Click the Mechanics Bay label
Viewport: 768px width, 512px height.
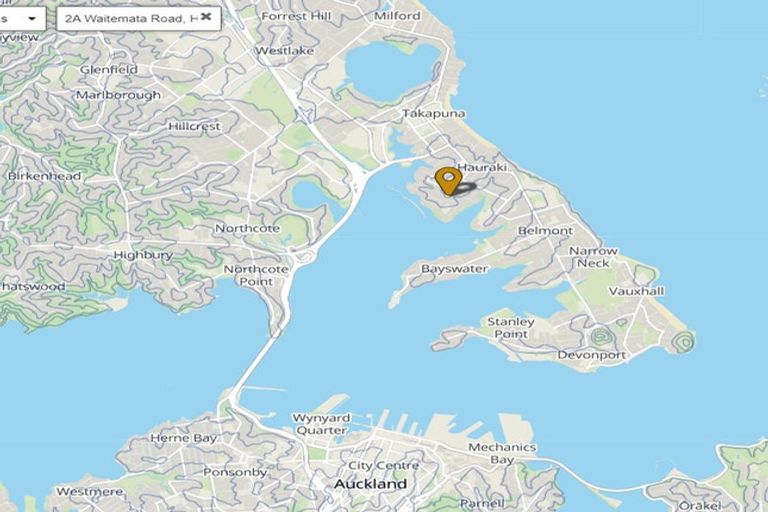pos(502,453)
